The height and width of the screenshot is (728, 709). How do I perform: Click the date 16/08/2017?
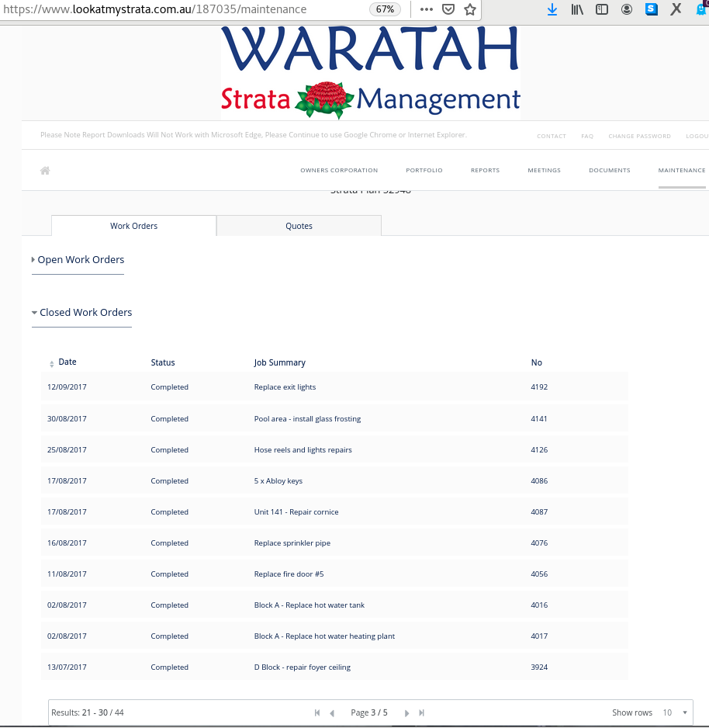coord(67,543)
